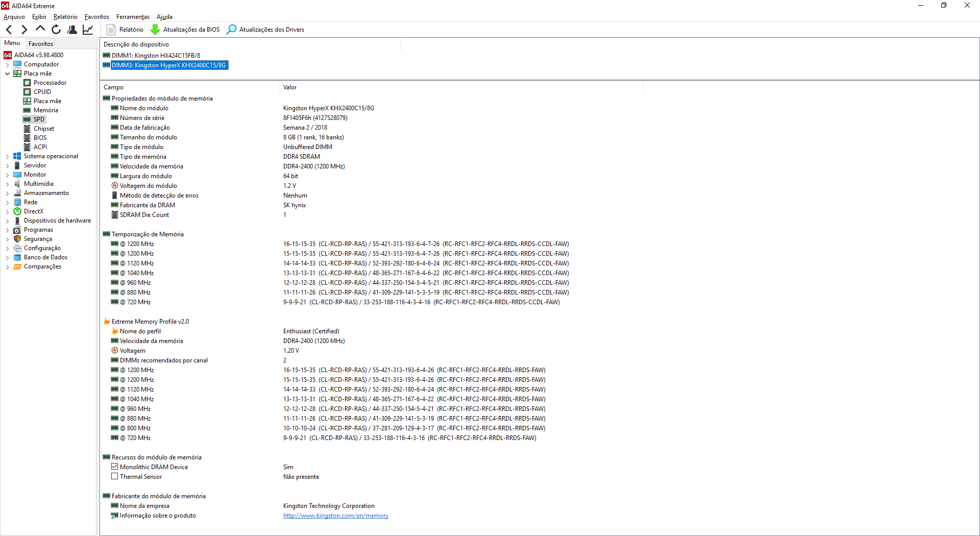Image resolution: width=980 pixels, height=536 pixels.
Task: Click Extreme Memory Profile flame icon
Action: [107, 322]
